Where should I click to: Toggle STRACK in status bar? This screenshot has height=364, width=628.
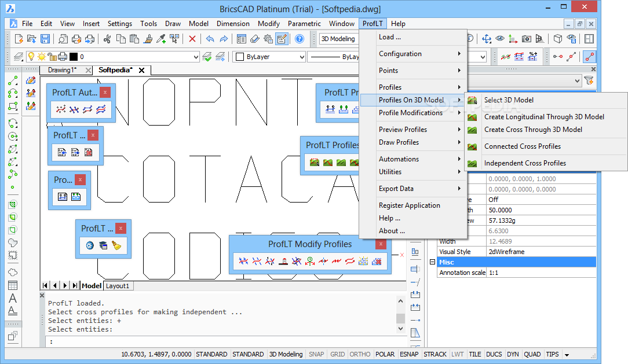point(435,354)
